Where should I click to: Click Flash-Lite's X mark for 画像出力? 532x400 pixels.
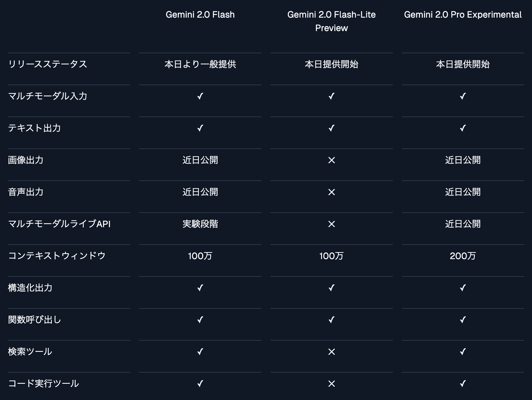(x=332, y=160)
